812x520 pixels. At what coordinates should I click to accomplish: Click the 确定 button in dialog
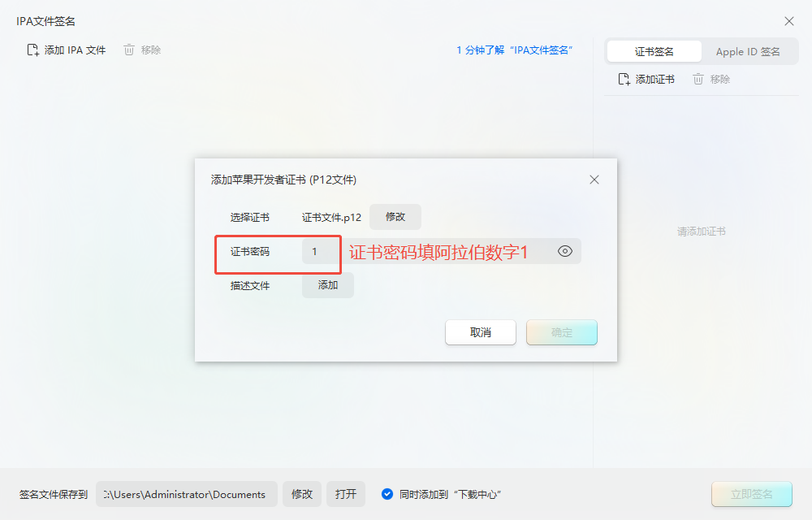point(562,332)
